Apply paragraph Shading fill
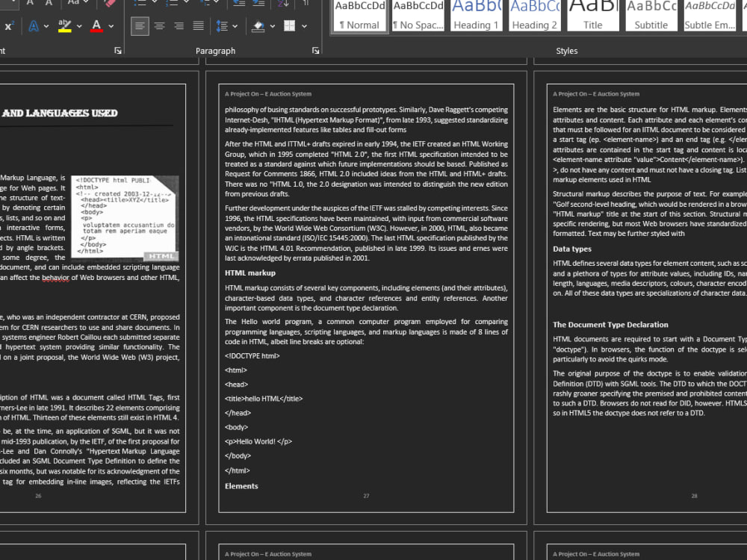 tap(258, 26)
